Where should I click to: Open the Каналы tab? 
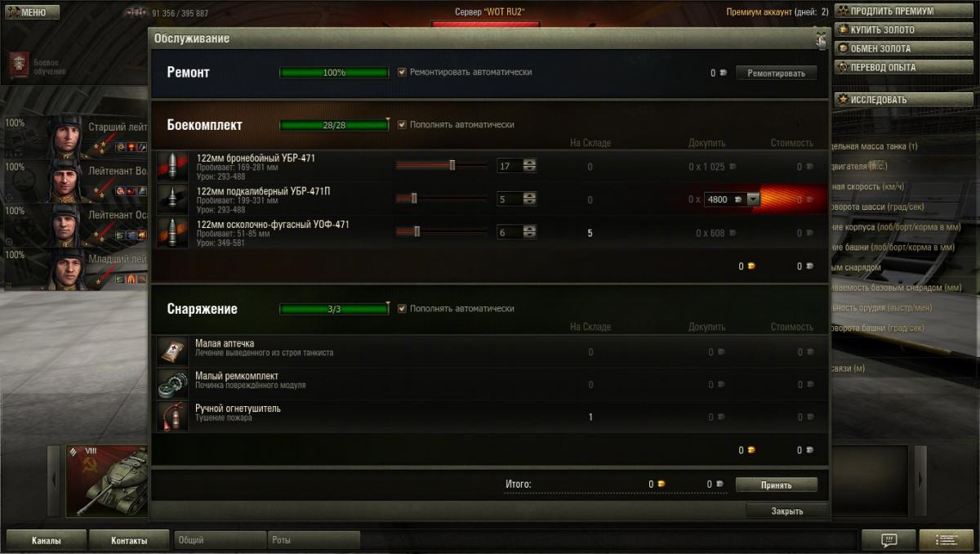click(47, 540)
